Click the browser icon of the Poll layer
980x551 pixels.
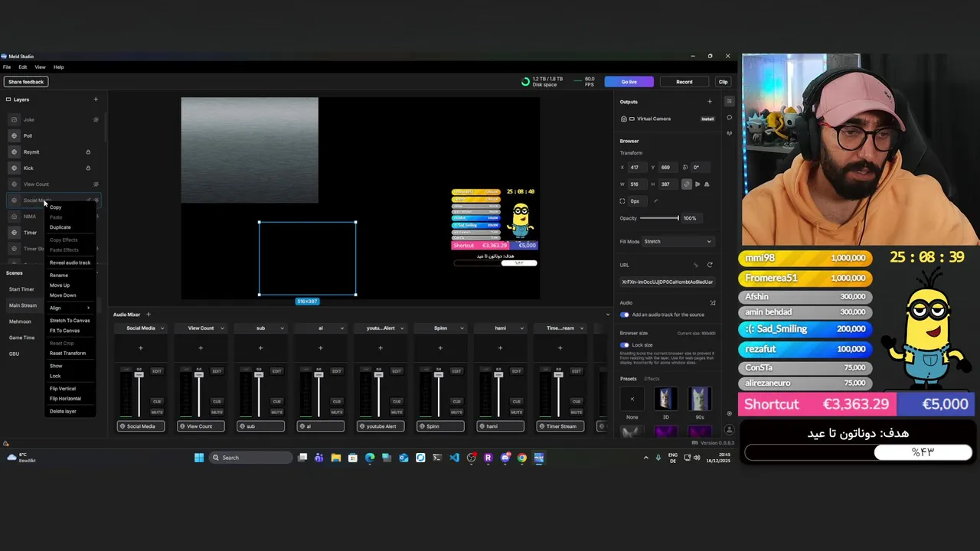(14, 135)
